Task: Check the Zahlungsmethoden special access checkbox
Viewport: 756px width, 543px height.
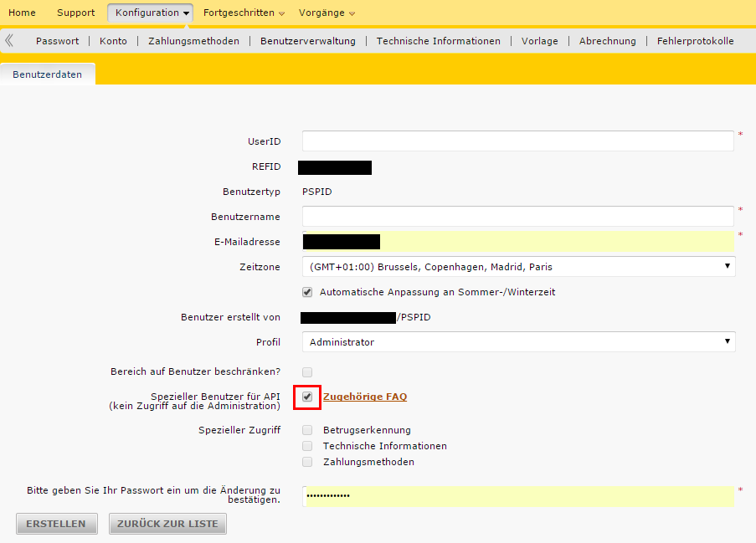Action: (307, 462)
